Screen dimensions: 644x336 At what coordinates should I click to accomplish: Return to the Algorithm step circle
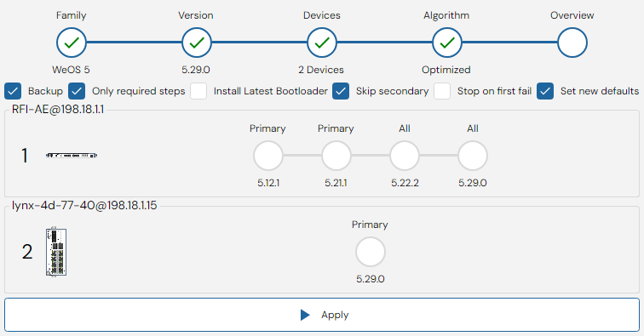[x=447, y=43]
